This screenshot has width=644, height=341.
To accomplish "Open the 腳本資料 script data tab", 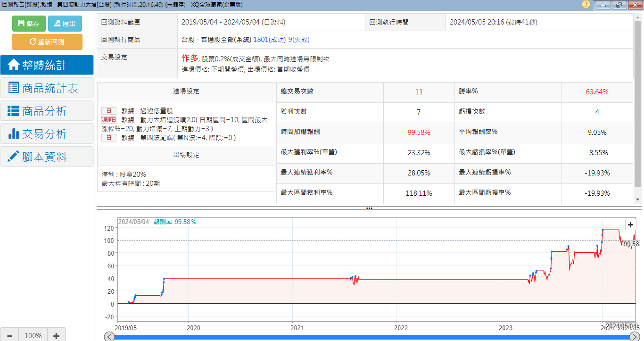I will point(47,157).
